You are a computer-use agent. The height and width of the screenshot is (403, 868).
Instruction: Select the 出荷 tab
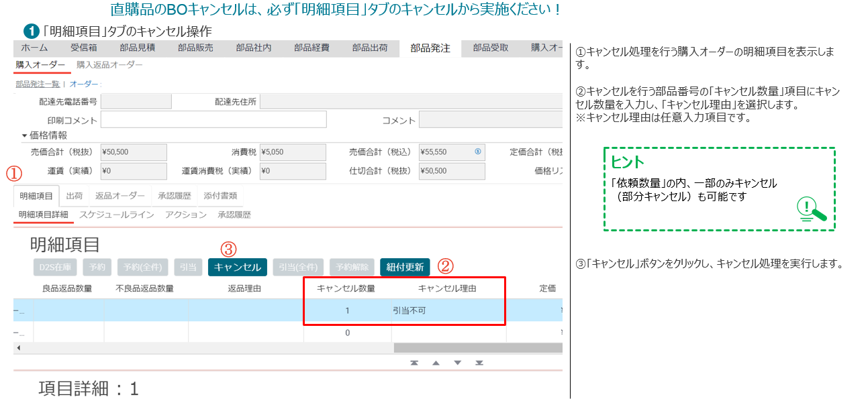tap(75, 196)
